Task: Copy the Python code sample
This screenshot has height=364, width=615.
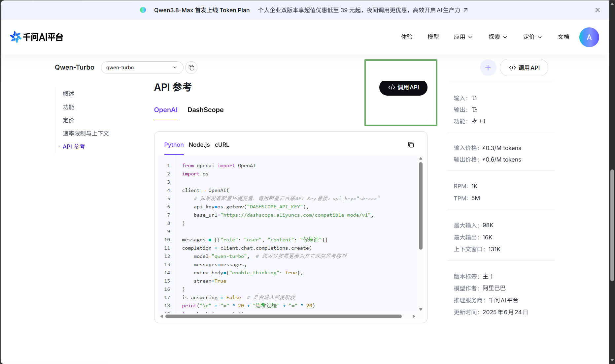Action: point(411,145)
